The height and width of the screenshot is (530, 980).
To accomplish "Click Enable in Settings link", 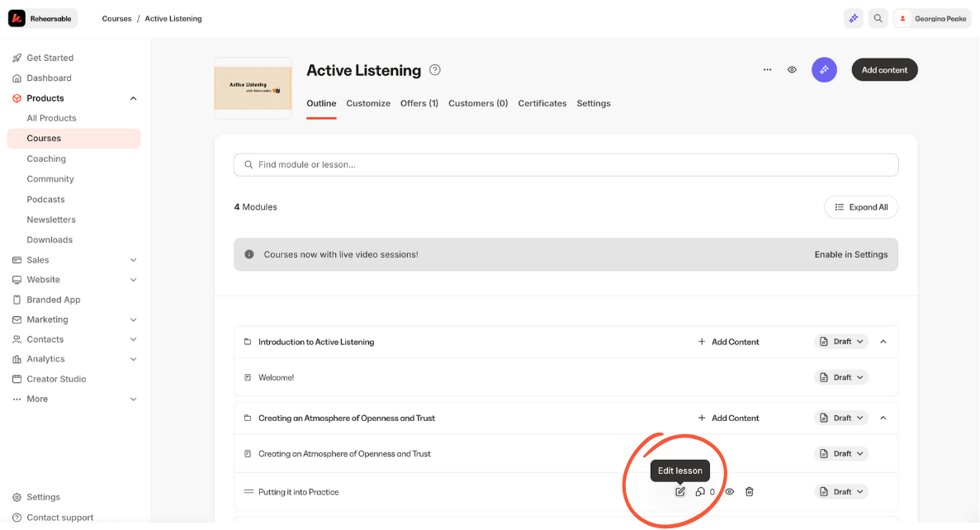I will pyautogui.click(x=850, y=254).
